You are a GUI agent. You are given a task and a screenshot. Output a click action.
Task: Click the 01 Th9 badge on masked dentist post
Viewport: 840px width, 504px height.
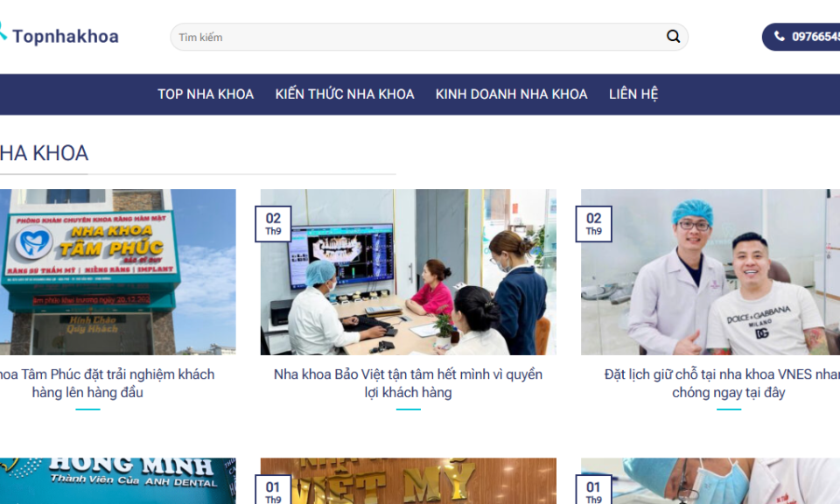pyautogui.click(x=593, y=490)
